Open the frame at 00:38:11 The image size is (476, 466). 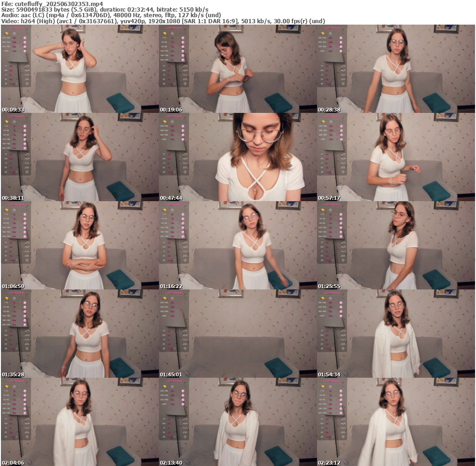click(79, 157)
